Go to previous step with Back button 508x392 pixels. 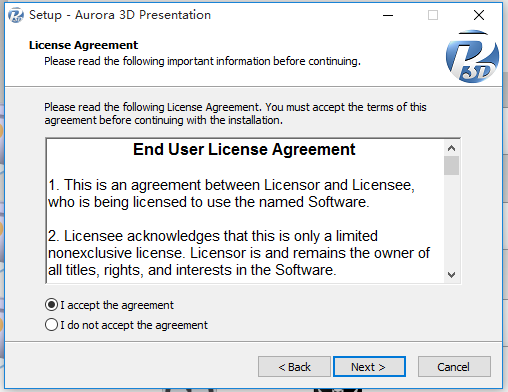(x=294, y=367)
